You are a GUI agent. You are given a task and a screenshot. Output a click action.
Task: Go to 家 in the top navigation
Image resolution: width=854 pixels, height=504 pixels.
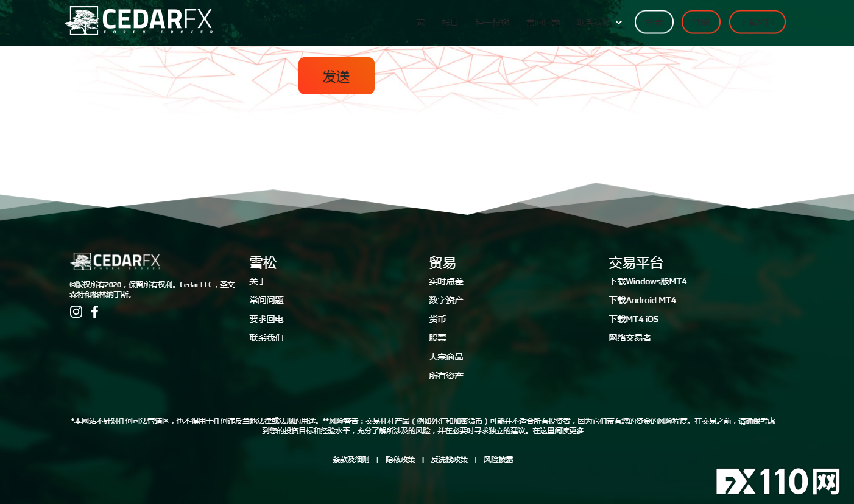pos(420,23)
